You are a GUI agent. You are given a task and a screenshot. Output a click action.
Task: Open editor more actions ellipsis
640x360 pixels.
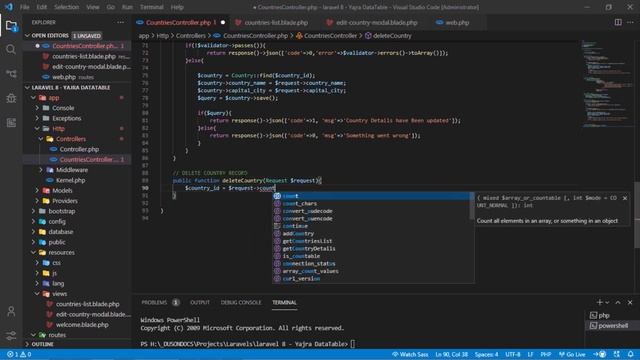(x=630, y=22)
